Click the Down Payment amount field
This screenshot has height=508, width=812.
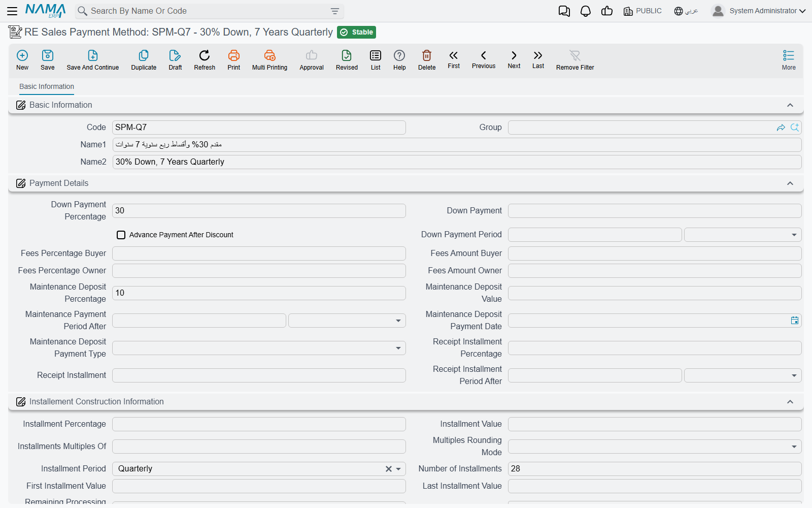pos(655,211)
